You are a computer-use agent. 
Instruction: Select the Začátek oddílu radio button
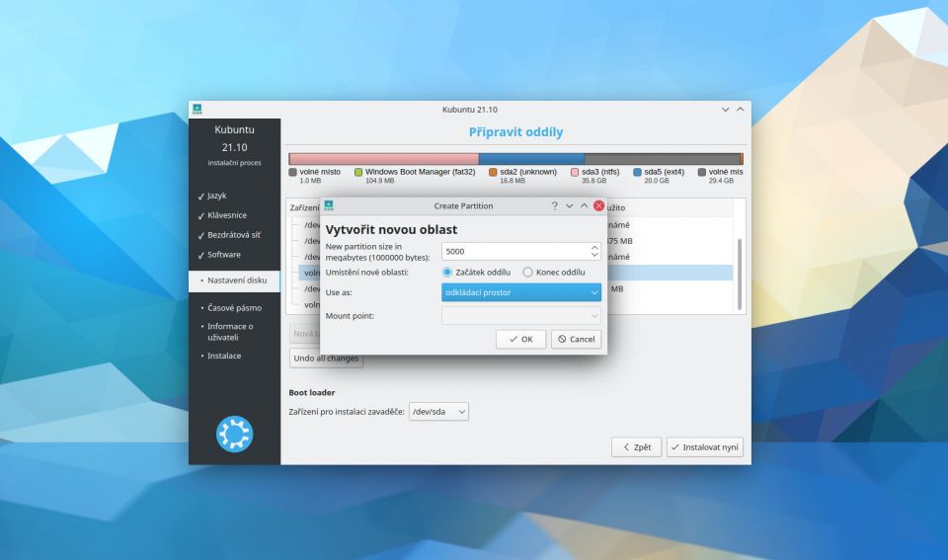click(447, 273)
